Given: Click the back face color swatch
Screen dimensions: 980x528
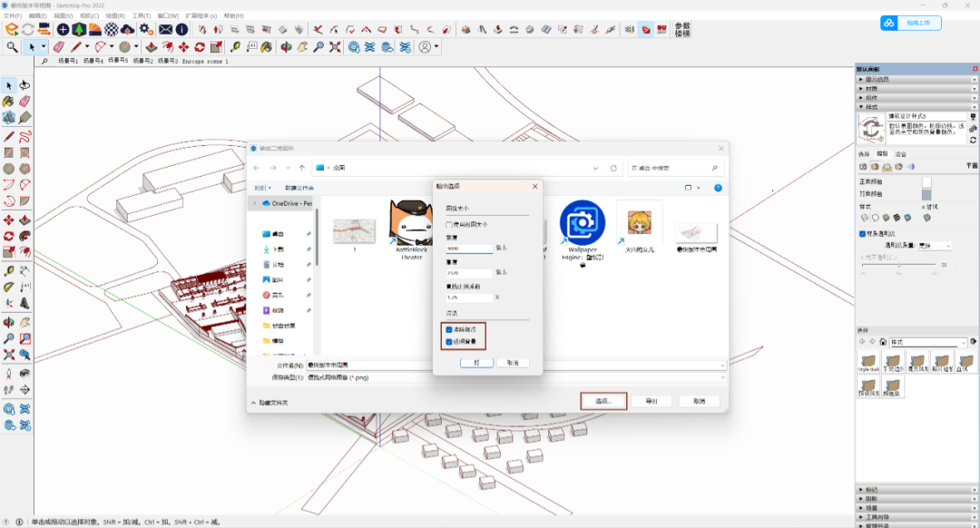Looking at the screenshot, I should click(x=926, y=193).
